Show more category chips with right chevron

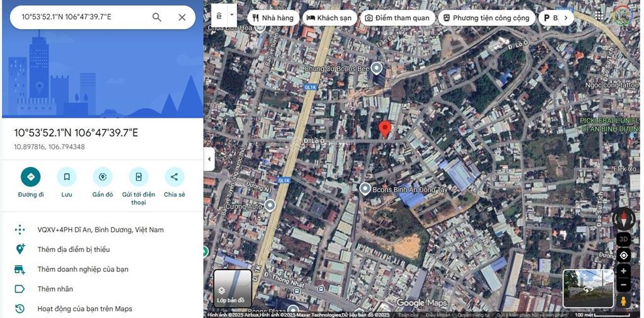point(566,18)
